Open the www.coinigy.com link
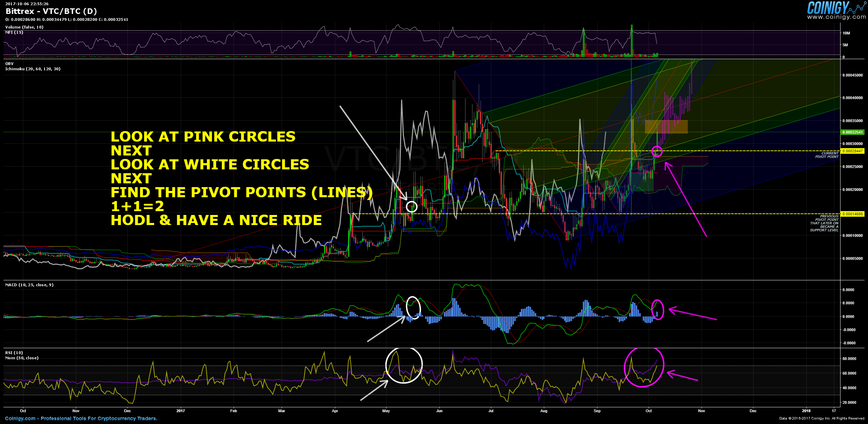Image resolution: width=868 pixels, height=424 pixels. [x=837, y=17]
